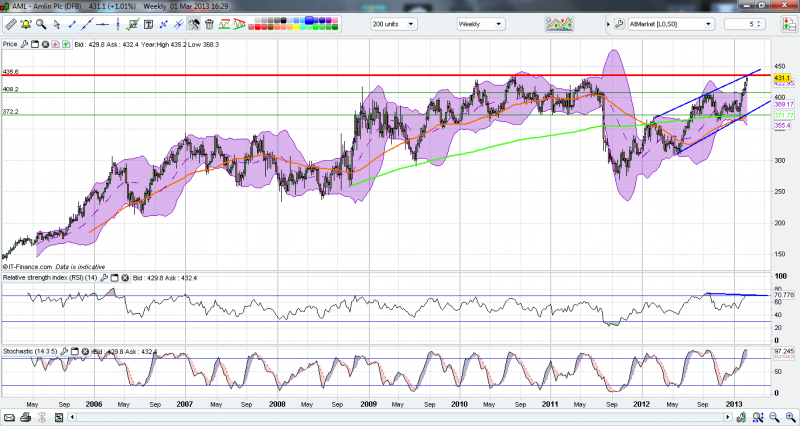Select the text annotation tool
Screen dimensions: 800x426
click(x=148, y=25)
